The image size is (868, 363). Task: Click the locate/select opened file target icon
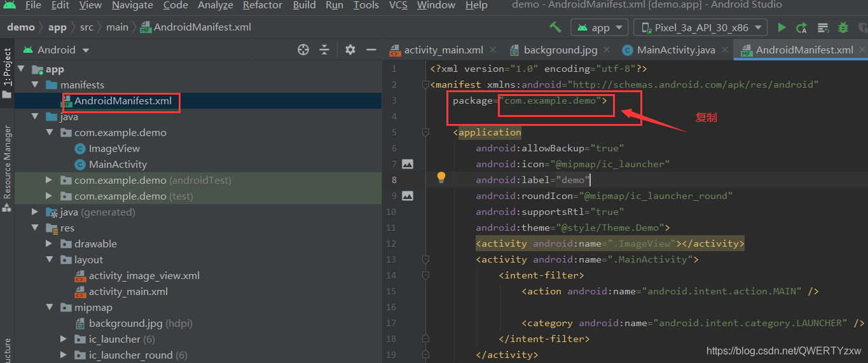coord(303,50)
